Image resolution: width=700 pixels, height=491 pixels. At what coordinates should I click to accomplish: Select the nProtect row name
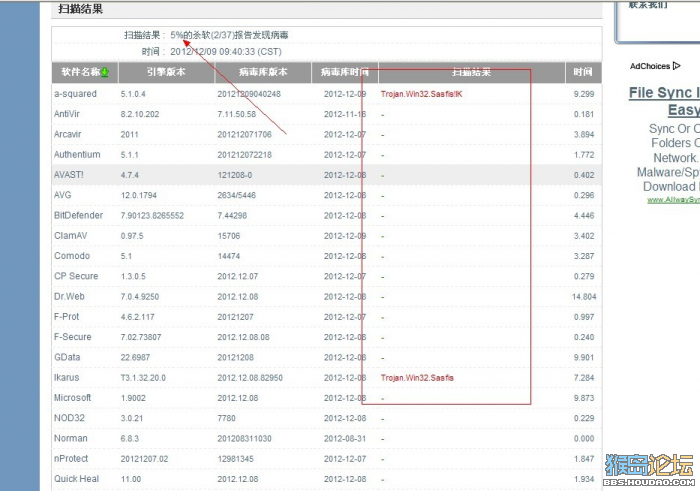(x=71, y=458)
